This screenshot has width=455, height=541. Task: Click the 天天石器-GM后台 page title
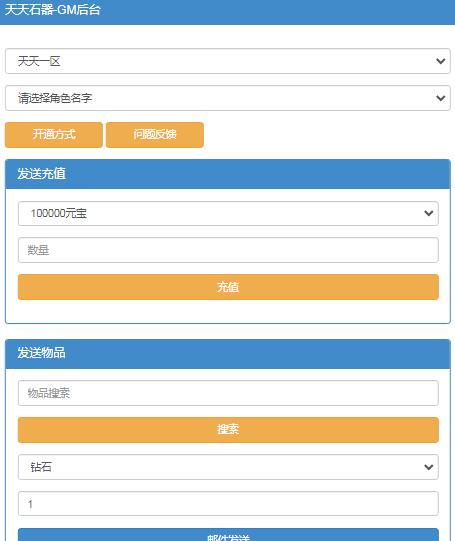[x=52, y=10]
